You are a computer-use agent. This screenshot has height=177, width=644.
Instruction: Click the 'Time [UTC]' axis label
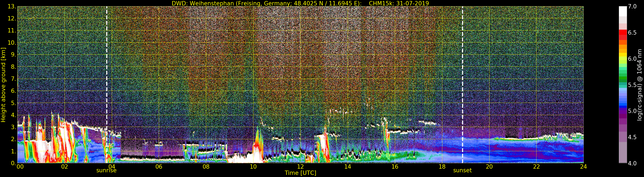300,173
